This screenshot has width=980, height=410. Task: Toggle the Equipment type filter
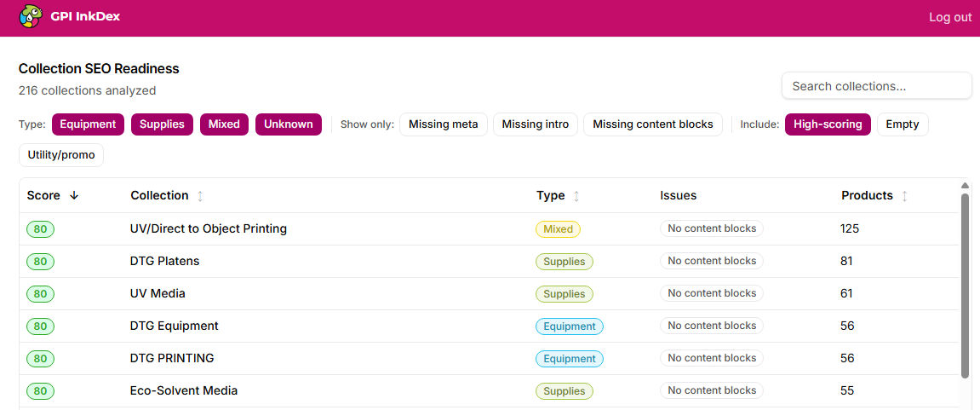pos(88,124)
